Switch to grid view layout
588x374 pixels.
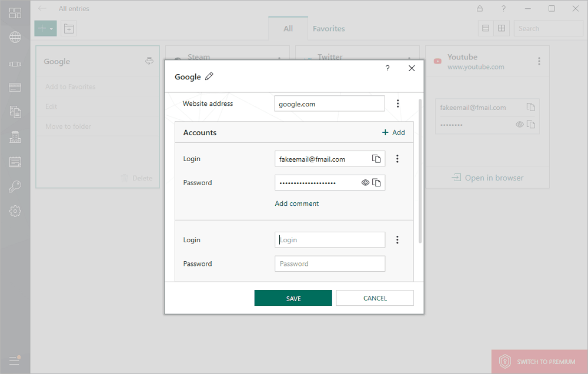pyautogui.click(x=502, y=28)
